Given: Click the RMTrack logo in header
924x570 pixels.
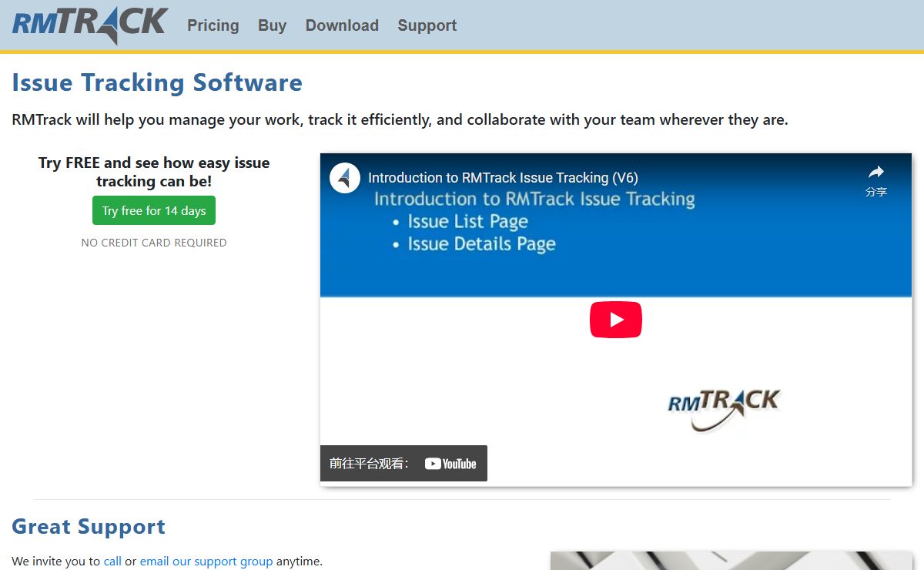Looking at the screenshot, I should [x=90, y=25].
